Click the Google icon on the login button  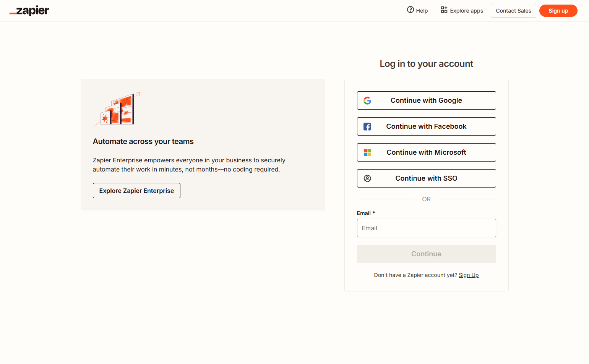click(x=367, y=100)
